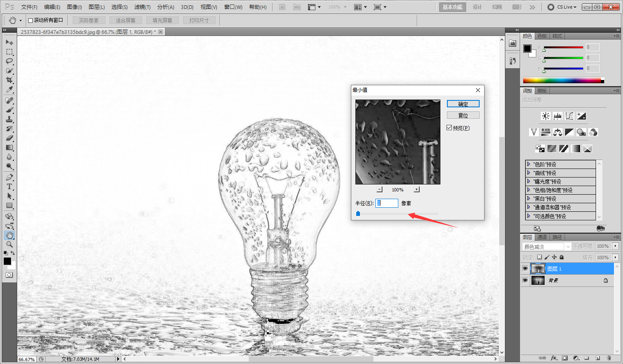Delete layer with trash icon
Image resolution: width=623 pixels, height=364 pixels.
coord(609,358)
